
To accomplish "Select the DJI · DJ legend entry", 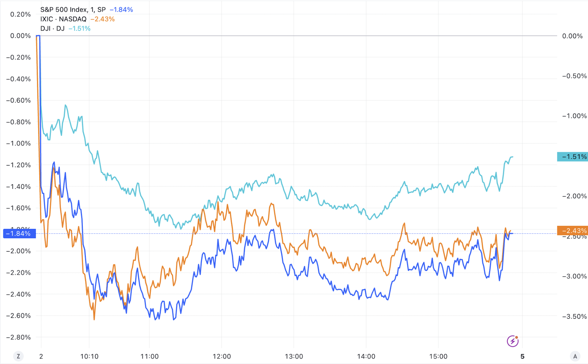I will (x=52, y=28).
